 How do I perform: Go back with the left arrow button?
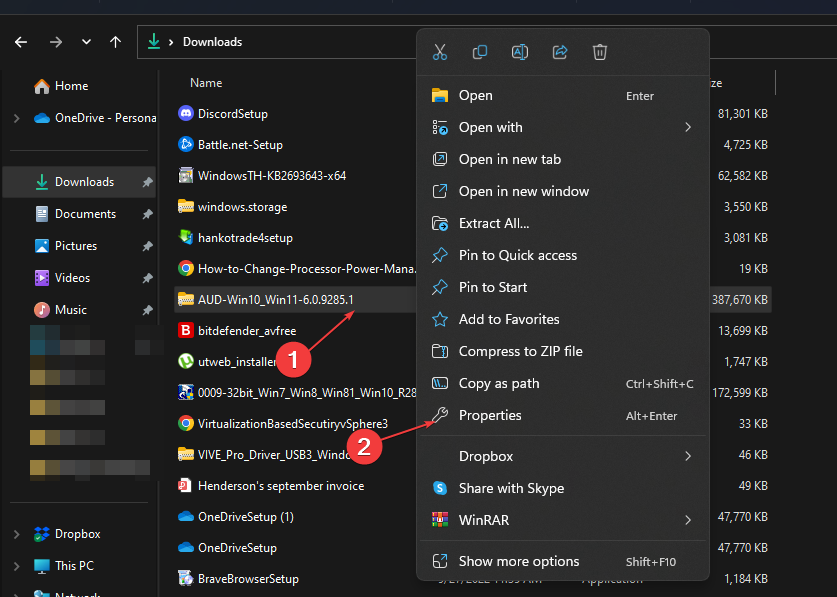pos(21,42)
